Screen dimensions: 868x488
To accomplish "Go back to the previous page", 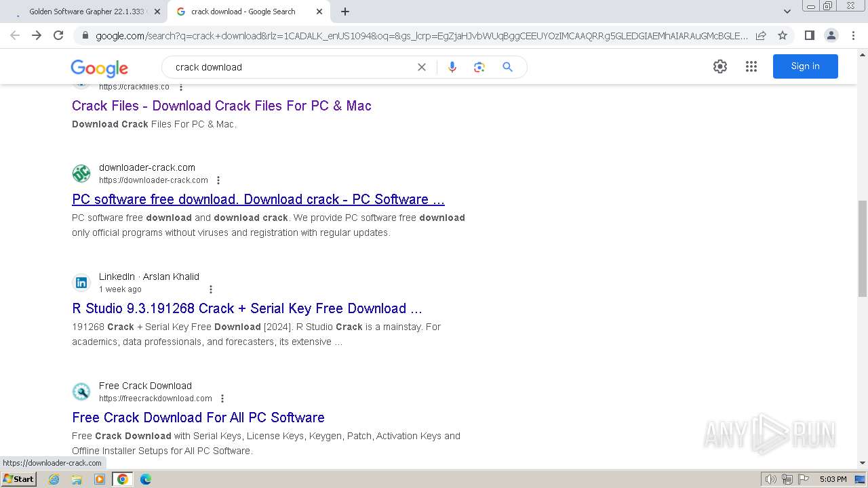I will (x=15, y=35).
